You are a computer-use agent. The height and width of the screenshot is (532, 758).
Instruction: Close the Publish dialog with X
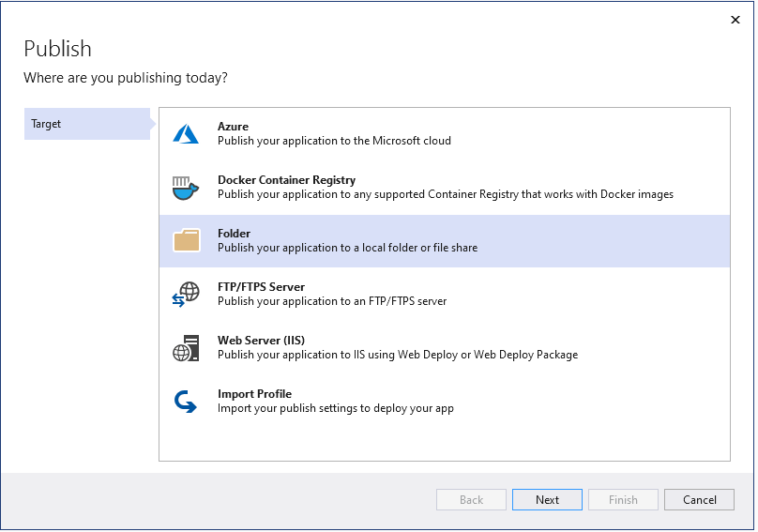(735, 20)
